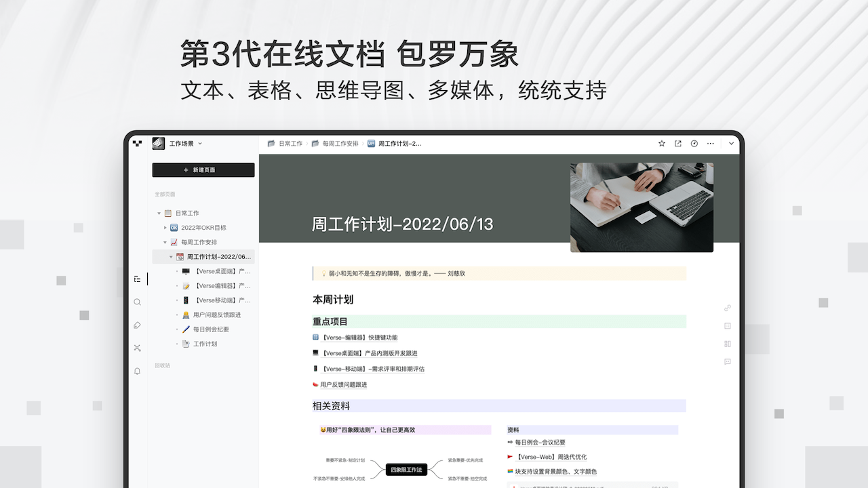
Task: Click the share/export icon in the top bar
Action: coord(677,143)
